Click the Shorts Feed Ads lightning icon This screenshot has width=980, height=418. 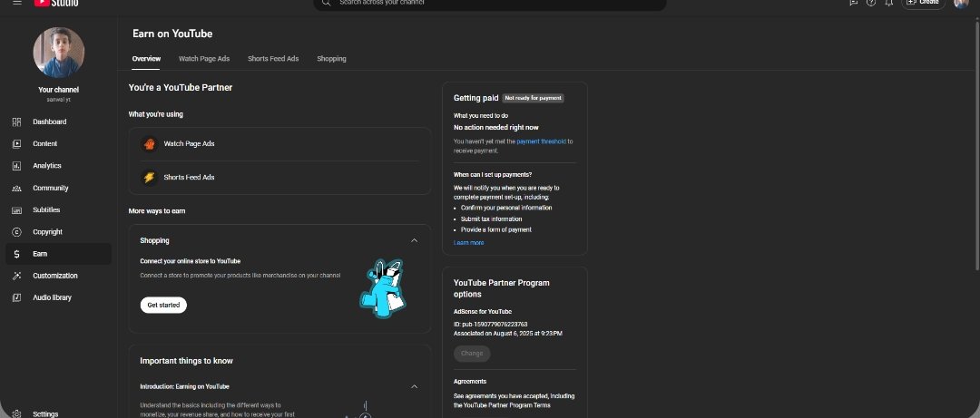150,178
